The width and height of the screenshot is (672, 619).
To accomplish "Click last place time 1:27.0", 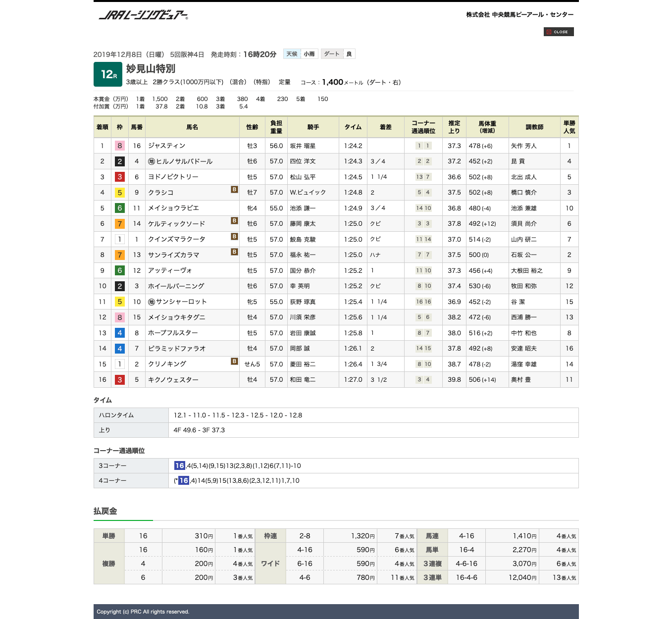I will pyautogui.click(x=353, y=380).
